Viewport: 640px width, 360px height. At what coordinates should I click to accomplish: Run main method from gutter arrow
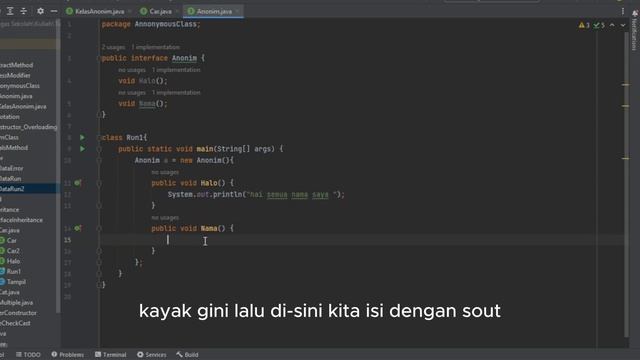(x=82, y=149)
